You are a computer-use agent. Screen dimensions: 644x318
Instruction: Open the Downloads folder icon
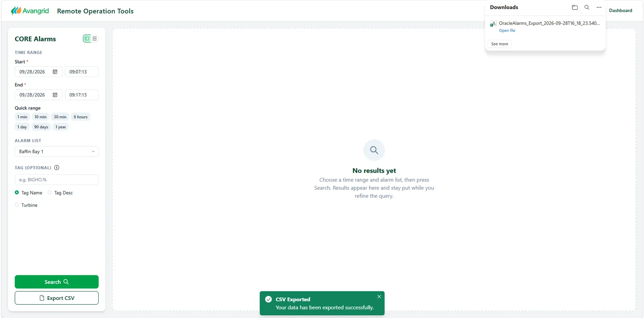(x=575, y=7)
